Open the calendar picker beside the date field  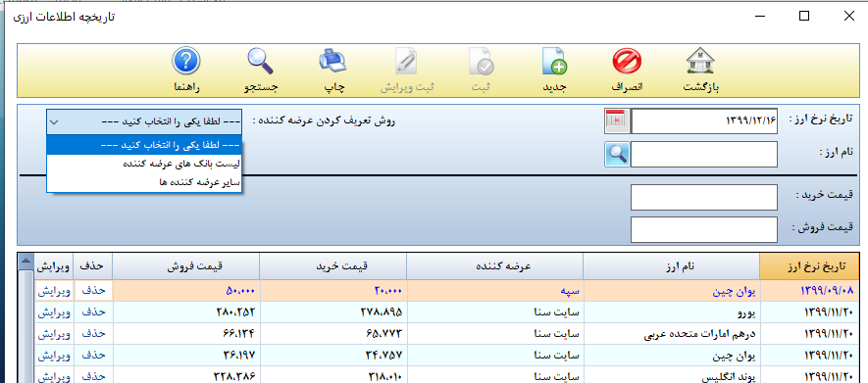tap(617, 121)
